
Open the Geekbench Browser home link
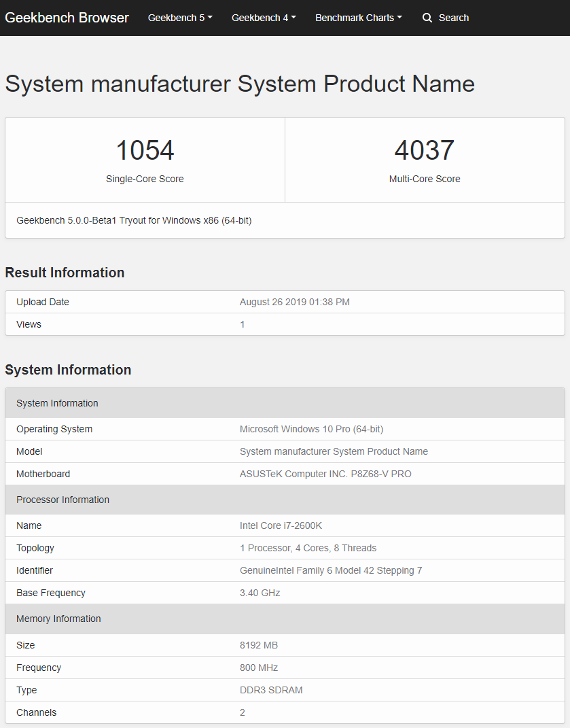(x=67, y=18)
